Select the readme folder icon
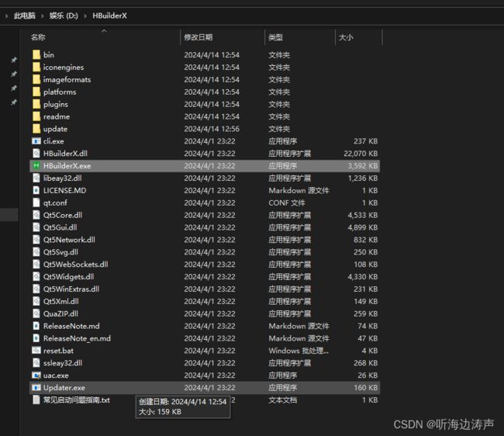This screenshot has width=504, height=436. (x=36, y=116)
